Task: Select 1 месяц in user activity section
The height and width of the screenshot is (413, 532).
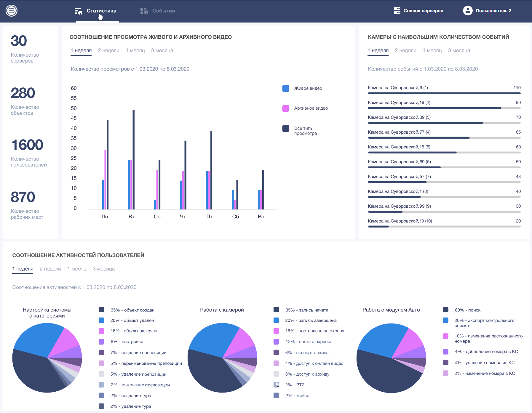Action: tap(77, 269)
